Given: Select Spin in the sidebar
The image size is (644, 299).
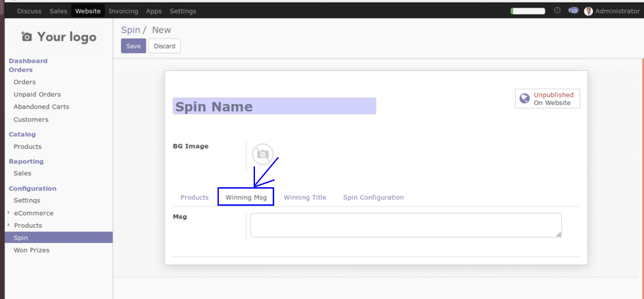Looking at the screenshot, I should (58, 237).
